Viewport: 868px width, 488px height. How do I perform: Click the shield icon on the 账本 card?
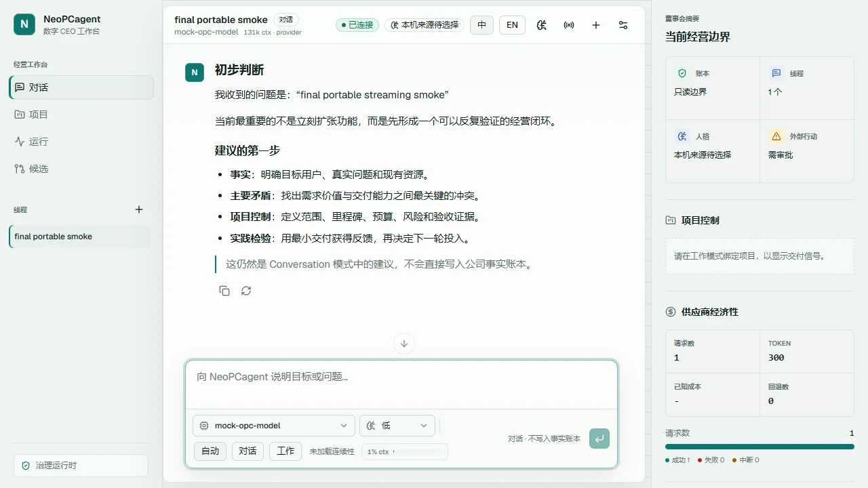click(682, 73)
